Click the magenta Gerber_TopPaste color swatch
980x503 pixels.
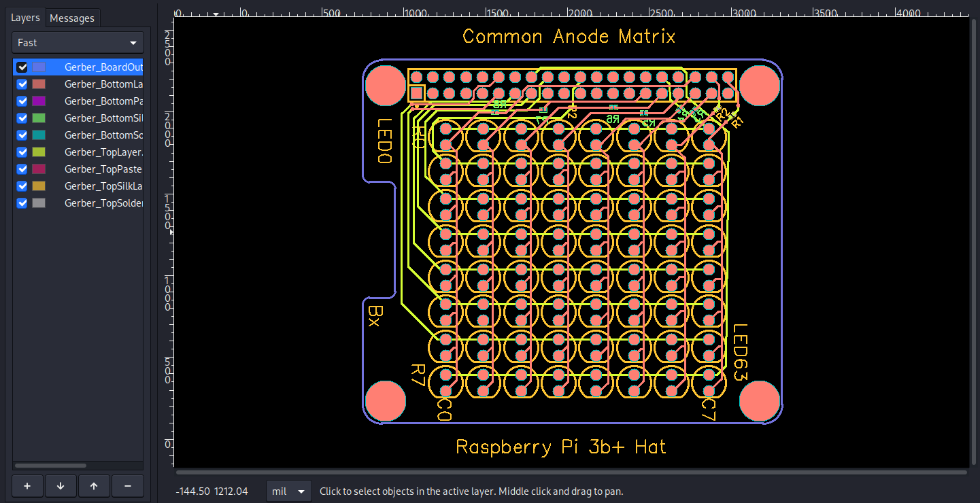pos(39,169)
